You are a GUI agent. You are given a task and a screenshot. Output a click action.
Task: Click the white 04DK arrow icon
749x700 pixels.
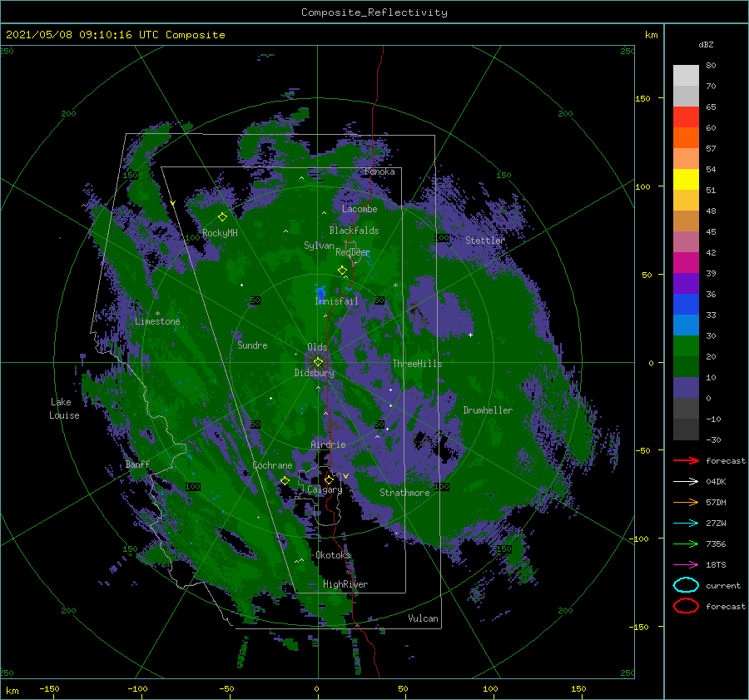pos(686,482)
